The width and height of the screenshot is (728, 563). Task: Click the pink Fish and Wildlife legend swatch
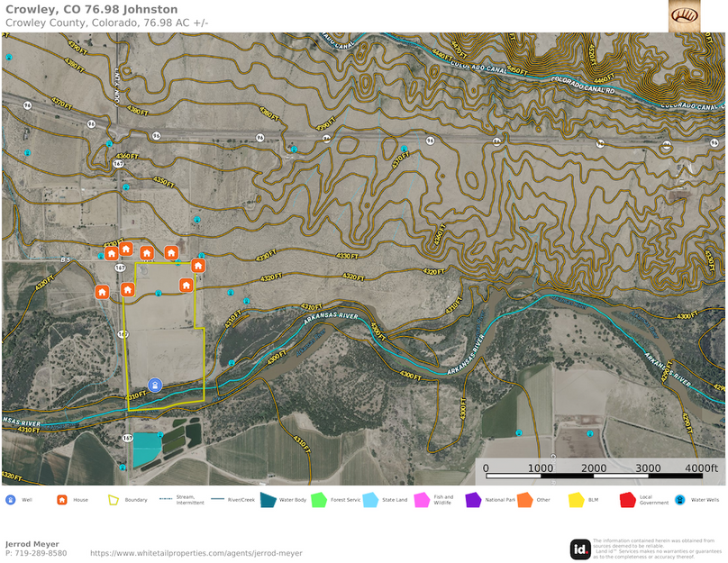point(421,499)
